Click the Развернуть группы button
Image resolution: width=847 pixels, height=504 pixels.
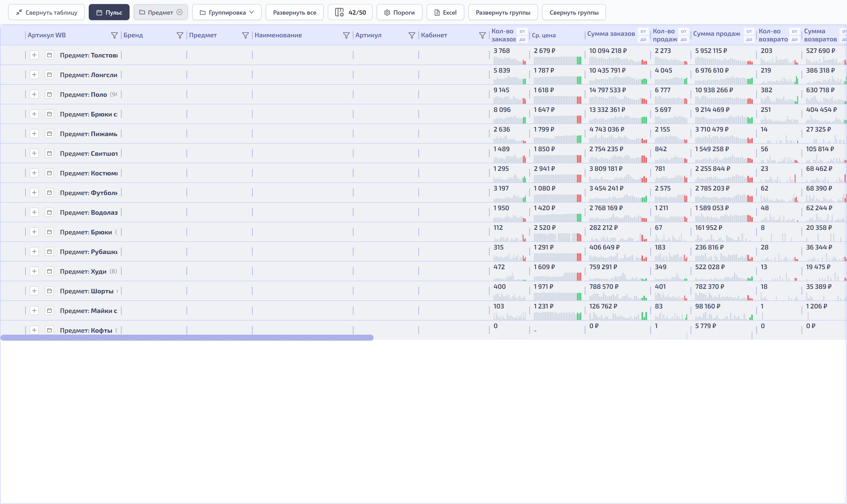click(x=503, y=12)
